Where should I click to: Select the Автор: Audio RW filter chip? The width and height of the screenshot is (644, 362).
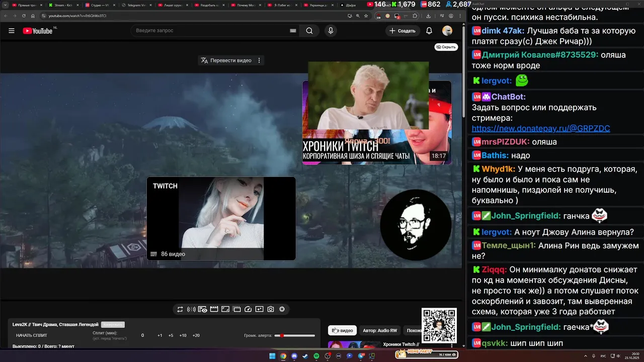click(x=380, y=330)
